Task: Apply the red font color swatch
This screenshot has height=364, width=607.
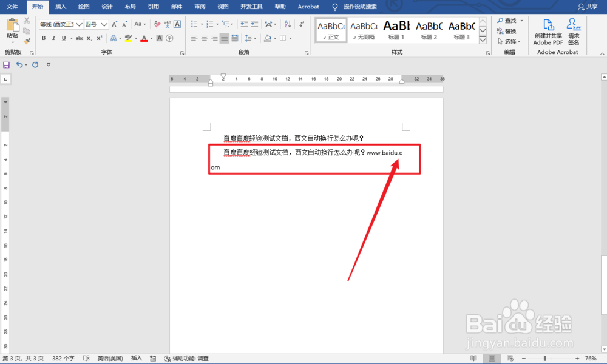Action: pos(144,38)
